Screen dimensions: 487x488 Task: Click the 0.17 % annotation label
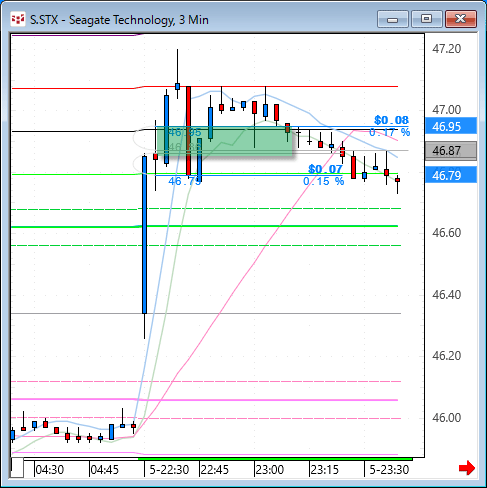click(x=389, y=132)
